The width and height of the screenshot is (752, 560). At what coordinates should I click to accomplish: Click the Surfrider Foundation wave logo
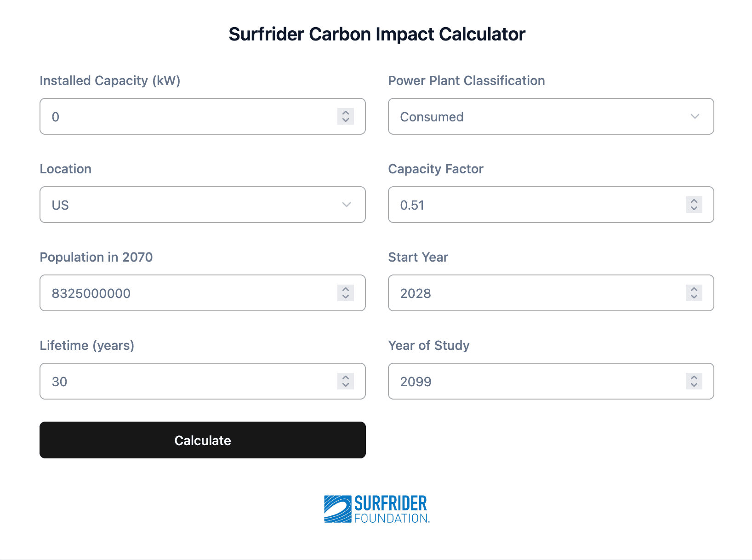[x=337, y=508]
